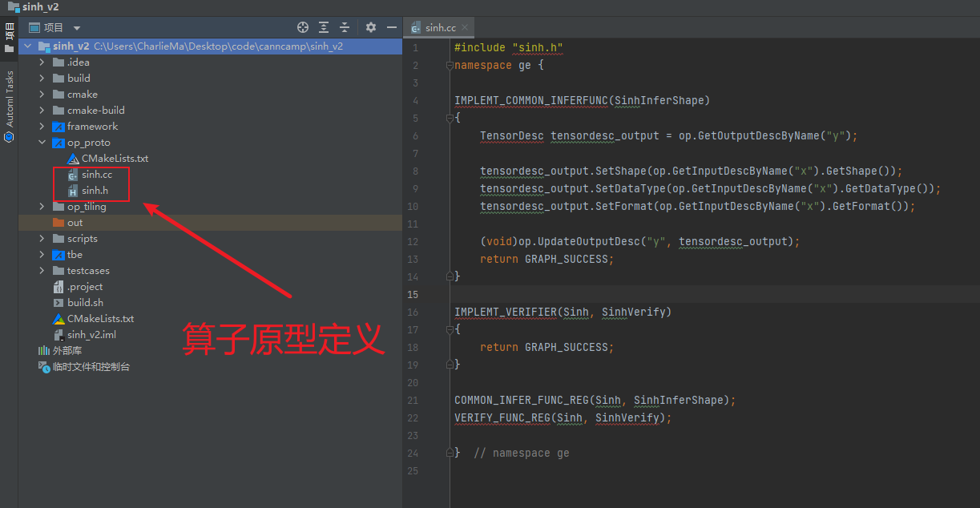This screenshot has height=508, width=980.
Task: Open the Automl Tasks side tab
Action: click(x=9, y=107)
